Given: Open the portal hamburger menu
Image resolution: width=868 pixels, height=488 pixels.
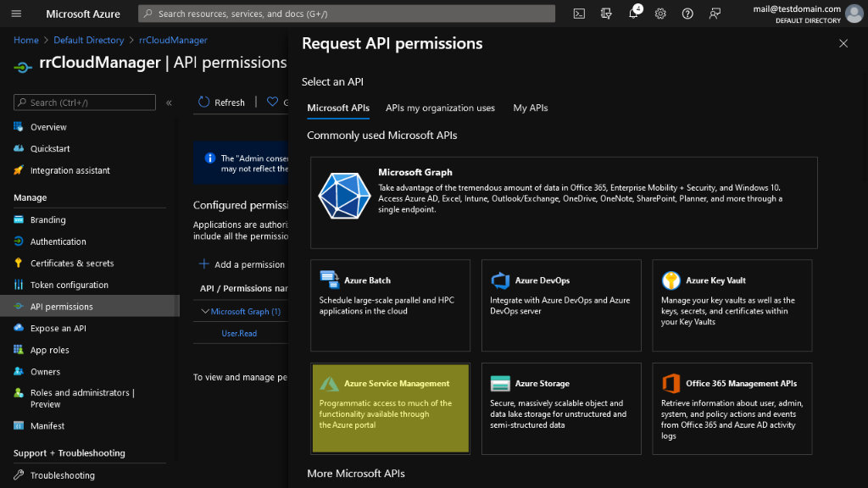Looking at the screenshot, I should (x=16, y=14).
